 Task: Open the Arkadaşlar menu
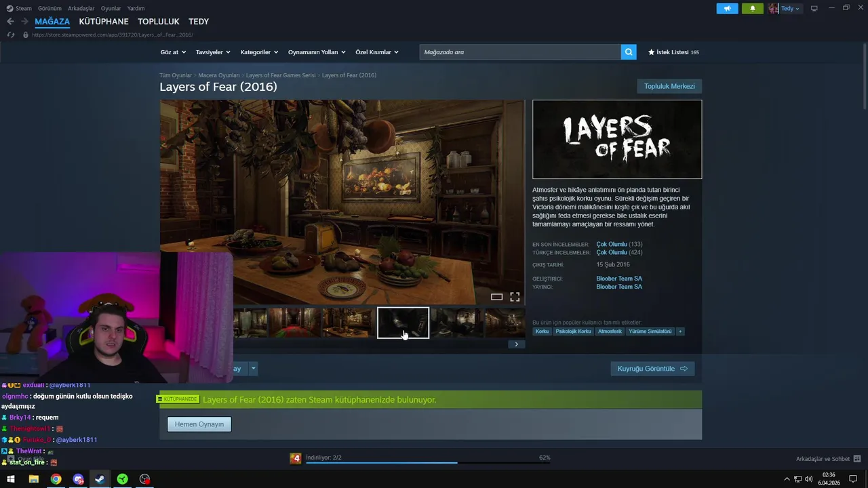pyautogui.click(x=81, y=9)
